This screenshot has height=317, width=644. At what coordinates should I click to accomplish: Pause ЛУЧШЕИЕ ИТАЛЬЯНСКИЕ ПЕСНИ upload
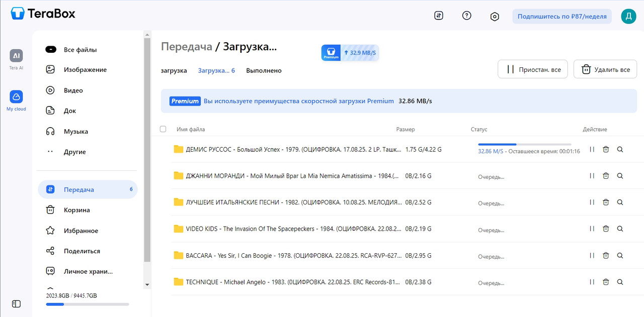[592, 202]
